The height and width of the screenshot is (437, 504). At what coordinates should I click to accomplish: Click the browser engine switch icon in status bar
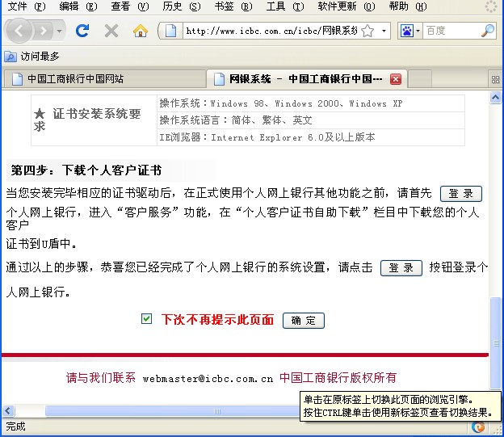pos(478,427)
